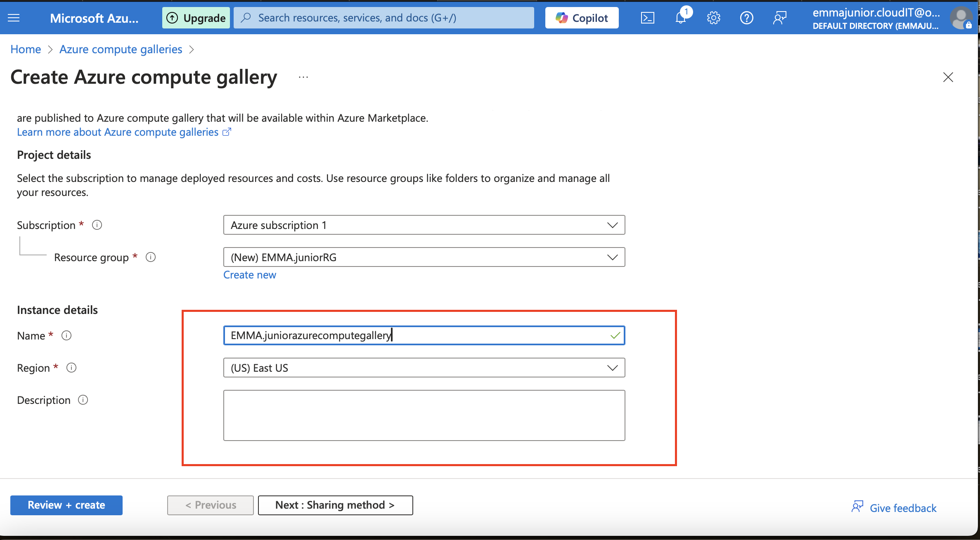Click the Description info icon
Viewport: 980px width, 540px height.
coord(83,400)
